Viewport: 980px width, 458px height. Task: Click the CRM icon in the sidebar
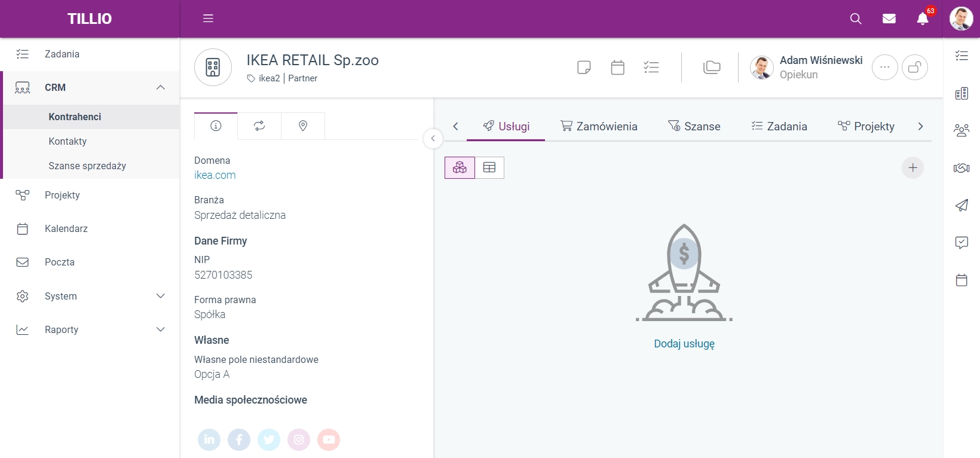pyautogui.click(x=23, y=88)
